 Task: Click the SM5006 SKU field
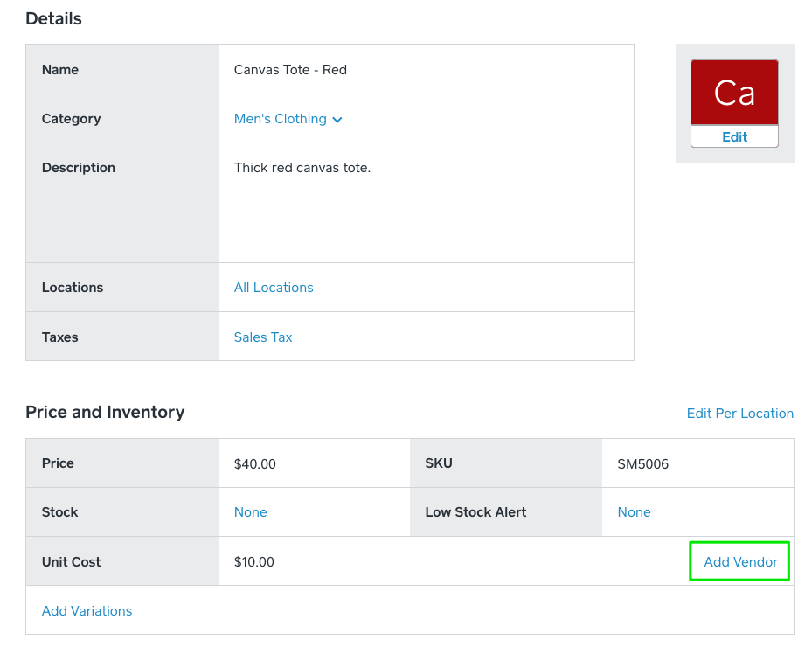(x=697, y=463)
